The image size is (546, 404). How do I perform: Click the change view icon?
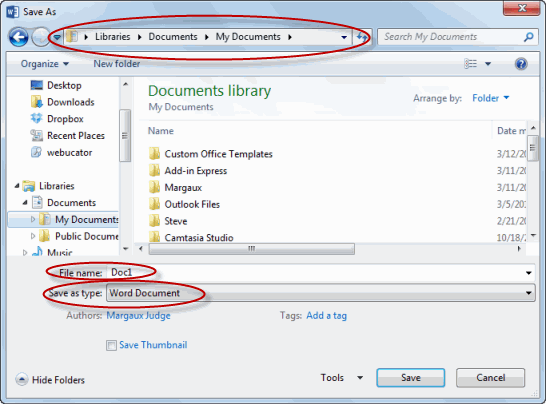tap(471, 64)
